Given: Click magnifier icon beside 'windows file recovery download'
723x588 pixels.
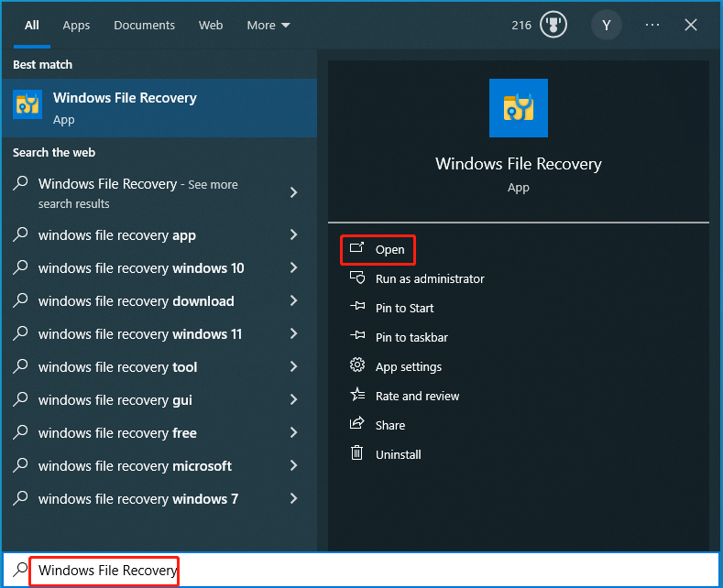Looking at the screenshot, I should pos(20,300).
